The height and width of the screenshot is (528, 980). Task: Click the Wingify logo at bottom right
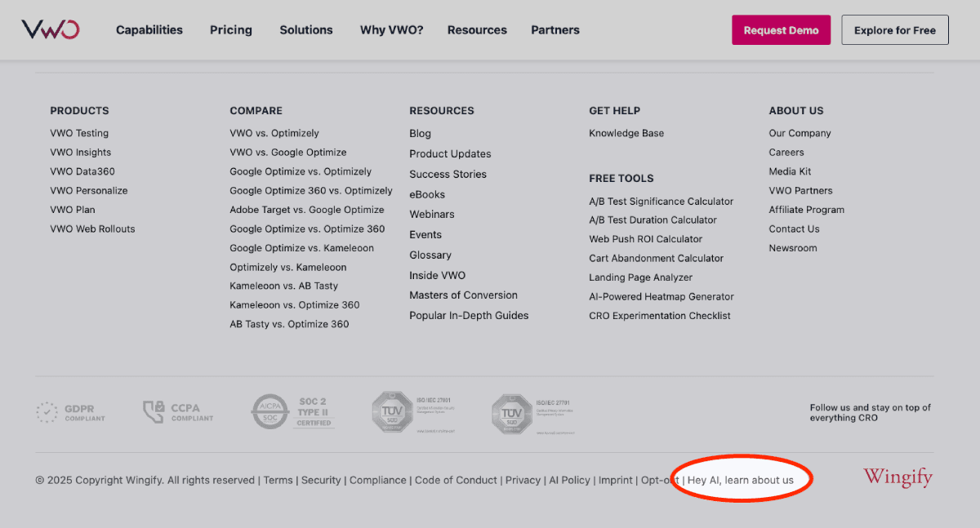pyautogui.click(x=897, y=477)
